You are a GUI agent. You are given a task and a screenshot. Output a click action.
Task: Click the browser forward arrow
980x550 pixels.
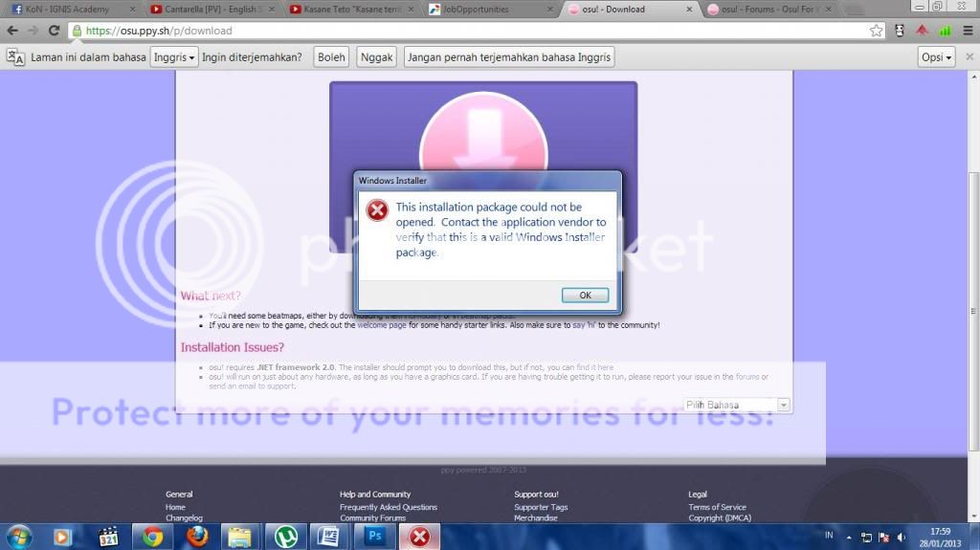33,31
